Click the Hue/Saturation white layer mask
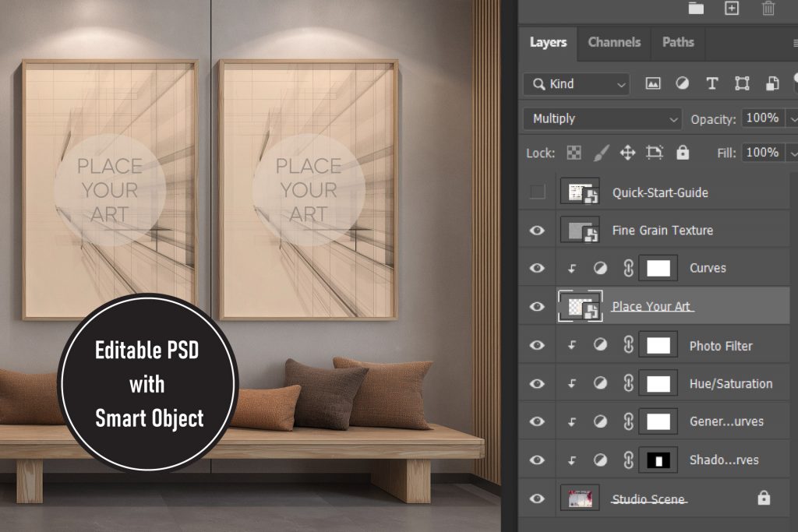Image resolution: width=798 pixels, height=532 pixels. (x=658, y=383)
